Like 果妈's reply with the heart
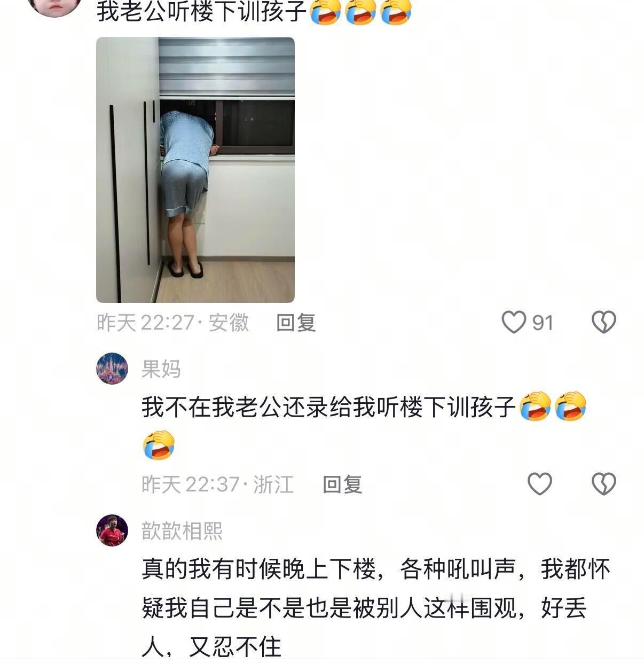644x664 pixels. pyautogui.click(x=539, y=484)
